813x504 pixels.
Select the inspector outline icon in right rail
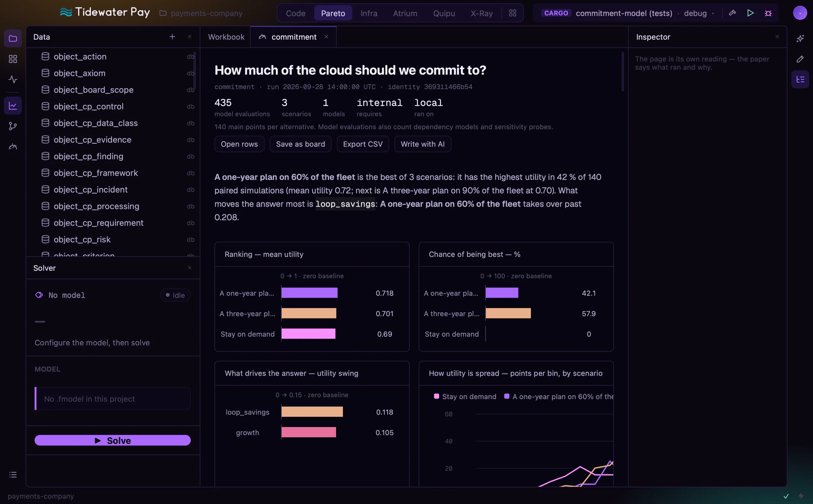800,79
